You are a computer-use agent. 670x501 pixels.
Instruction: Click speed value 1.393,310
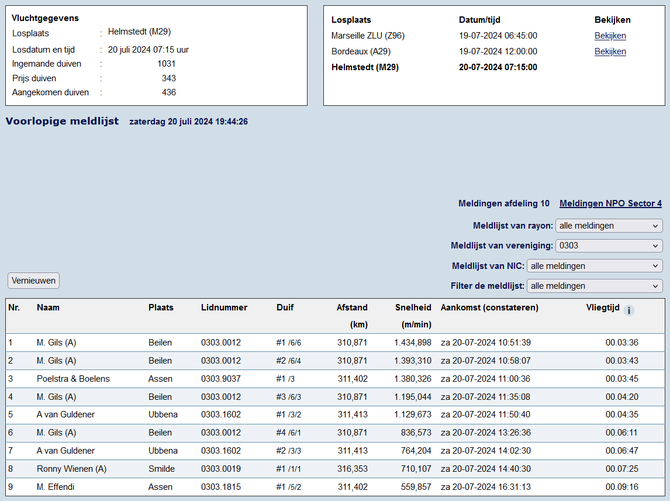412,361
